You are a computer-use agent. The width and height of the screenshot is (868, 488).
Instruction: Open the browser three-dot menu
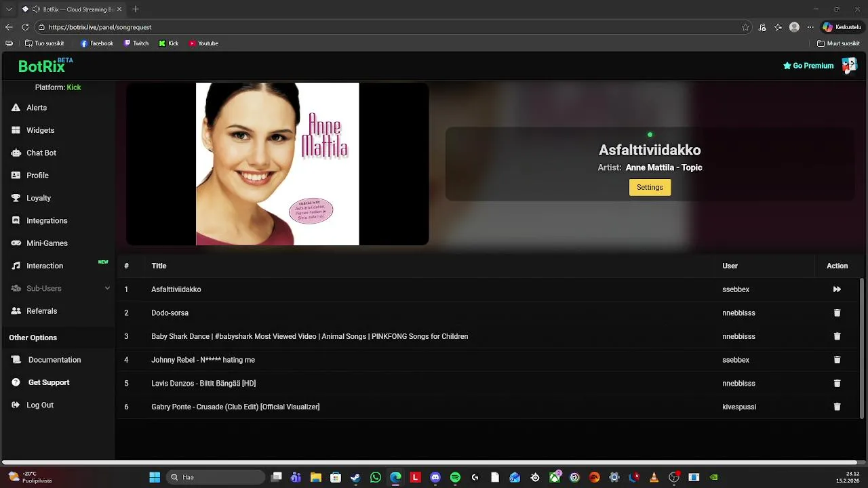(810, 27)
